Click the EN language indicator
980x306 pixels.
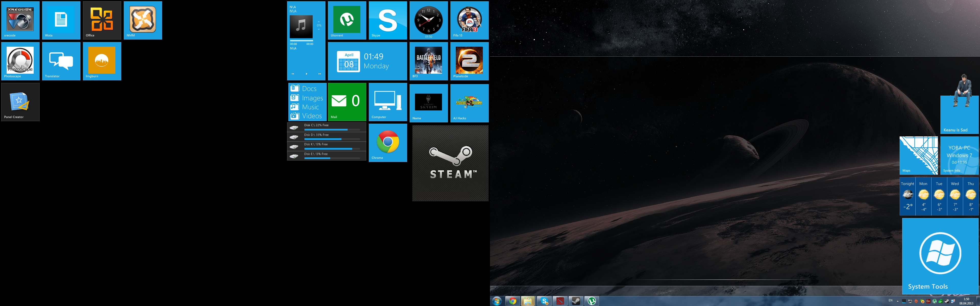tap(891, 300)
